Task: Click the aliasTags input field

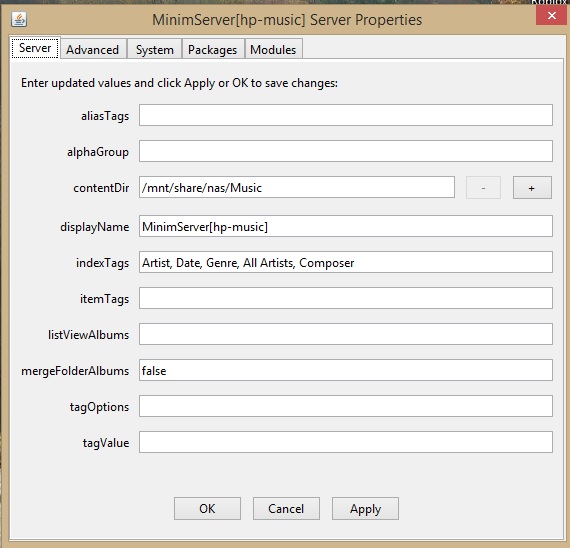Action: coord(346,115)
